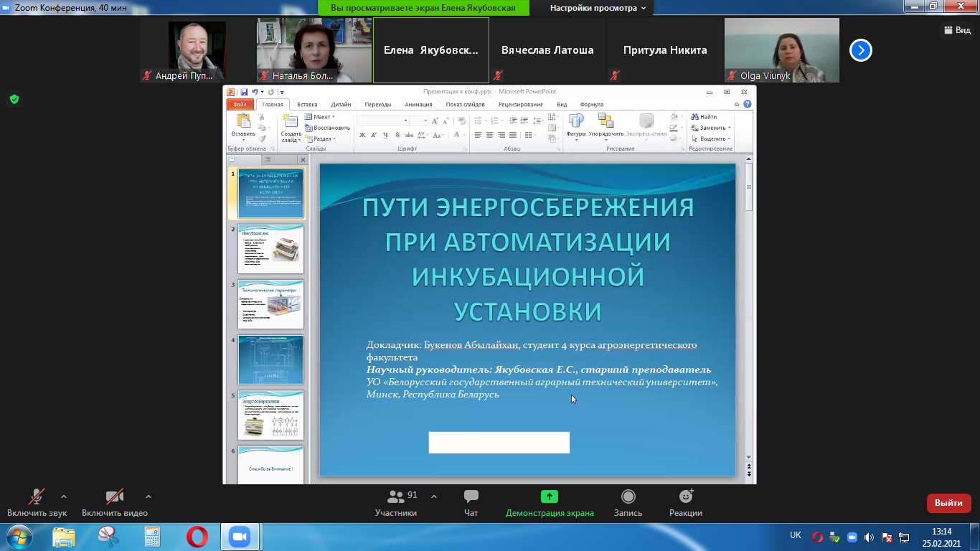
Task: Click the green encryption shield icon
Action: tap(14, 99)
